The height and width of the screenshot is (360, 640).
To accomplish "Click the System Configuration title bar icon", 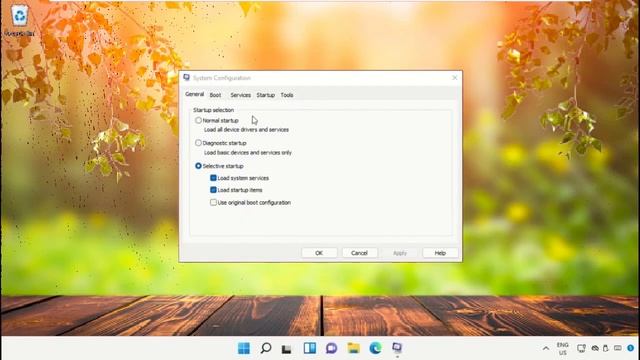I will coord(187,78).
